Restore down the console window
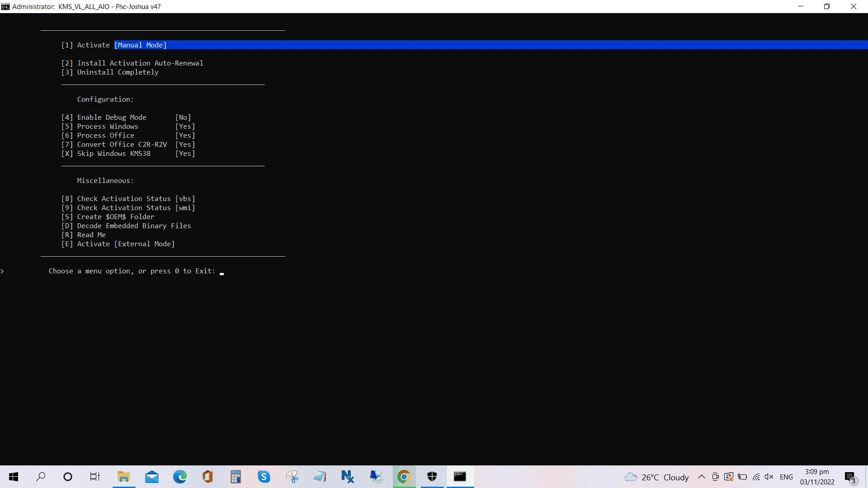 coord(827,6)
